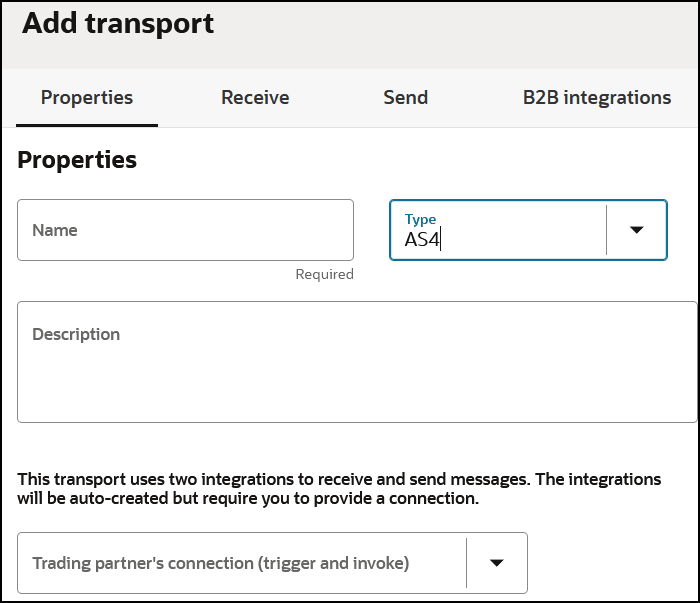
Task: Click the AS4 text in Type field
Action: tap(422, 240)
